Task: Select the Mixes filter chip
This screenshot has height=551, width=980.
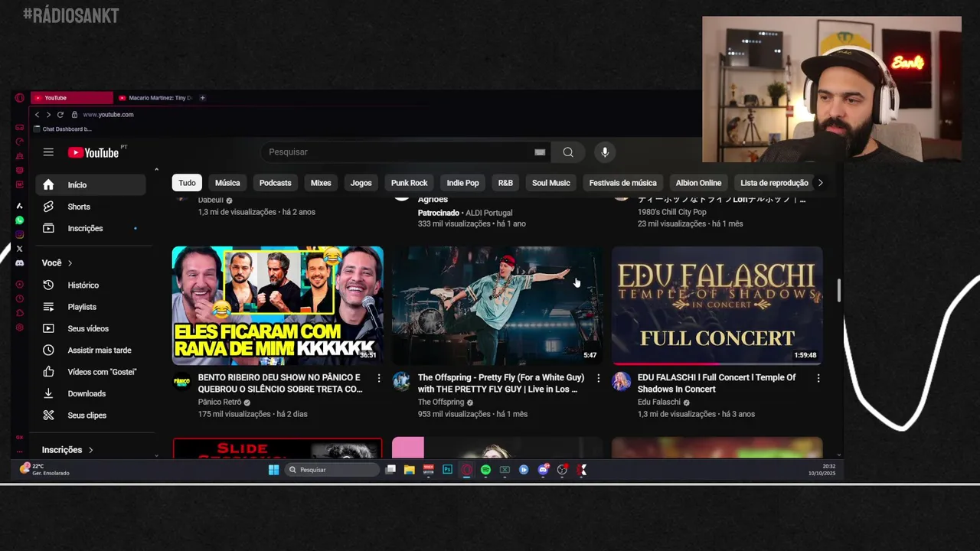Action: (321, 183)
